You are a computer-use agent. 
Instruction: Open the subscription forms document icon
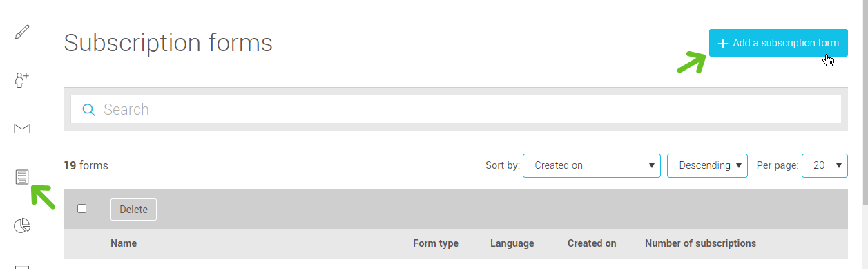[22, 177]
